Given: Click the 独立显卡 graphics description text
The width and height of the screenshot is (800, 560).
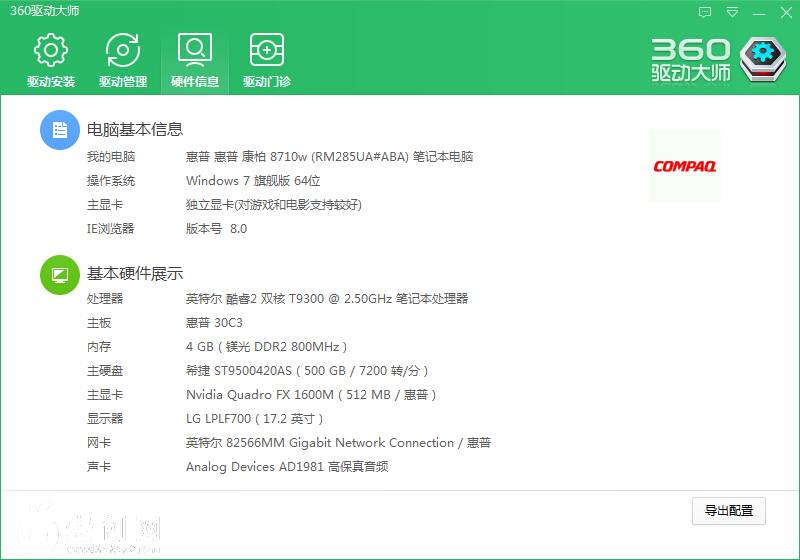Looking at the screenshot, I should (273, 205).
